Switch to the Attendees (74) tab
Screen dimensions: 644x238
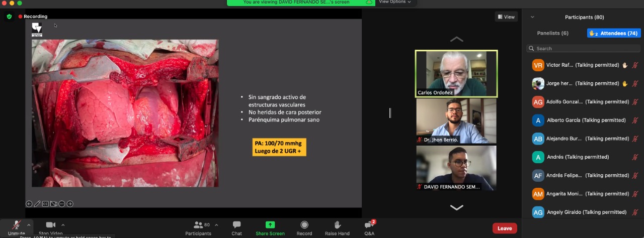point(614,33)
